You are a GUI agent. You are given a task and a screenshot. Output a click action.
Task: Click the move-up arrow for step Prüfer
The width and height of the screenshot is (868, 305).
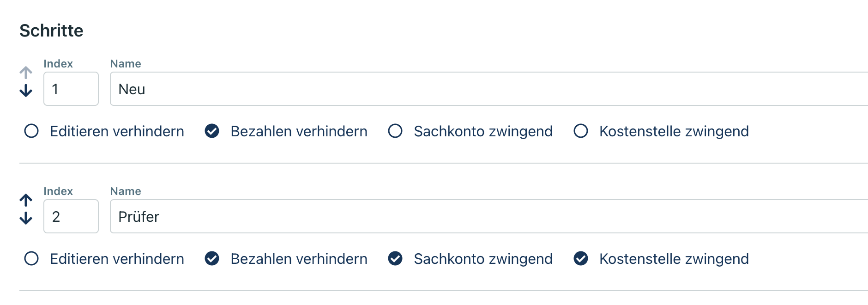26,200
